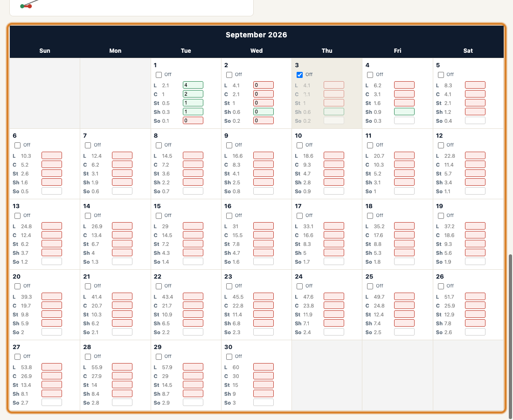
Task: Mark September 14 as Off
Action: (88, 216)
